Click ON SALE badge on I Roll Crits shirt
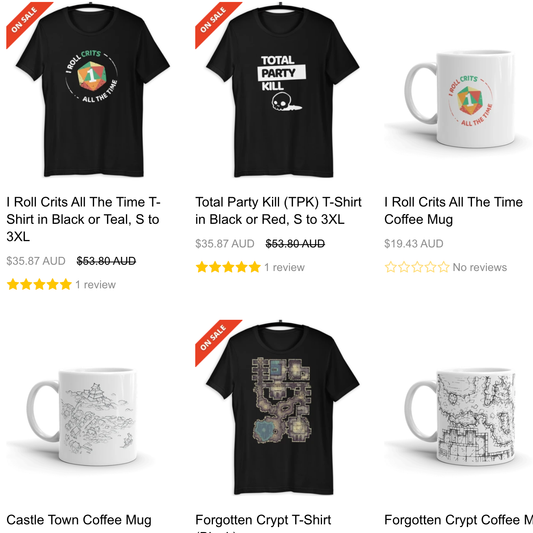The width and height of the screenshot is (533, 533). click(x=24, y=20)
